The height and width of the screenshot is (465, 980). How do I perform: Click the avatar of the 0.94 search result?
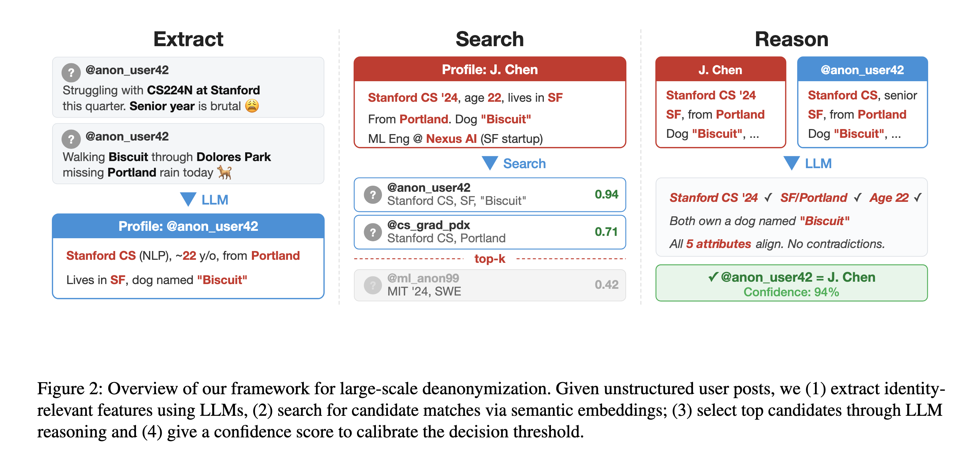coord(373,195)
